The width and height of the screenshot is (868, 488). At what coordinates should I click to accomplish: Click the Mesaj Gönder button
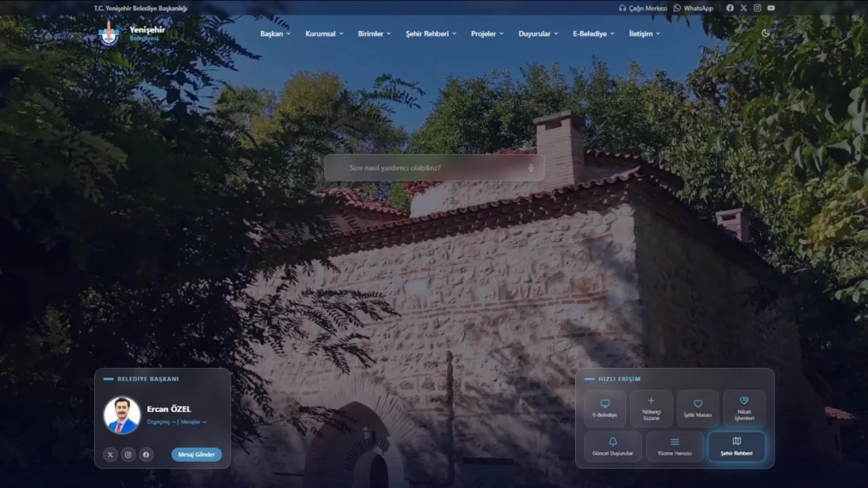coord(197,455)
